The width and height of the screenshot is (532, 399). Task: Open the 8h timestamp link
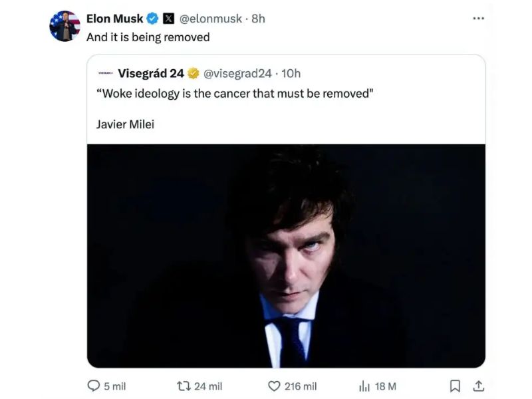(258, 19)
